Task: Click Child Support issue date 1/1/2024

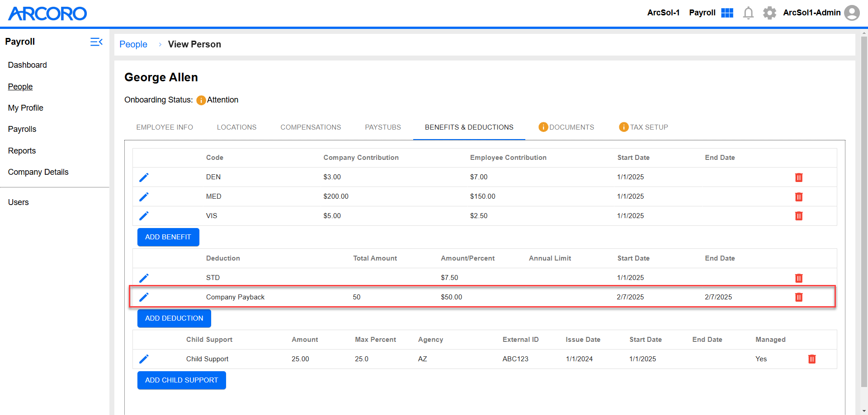Action: [579, 359]
